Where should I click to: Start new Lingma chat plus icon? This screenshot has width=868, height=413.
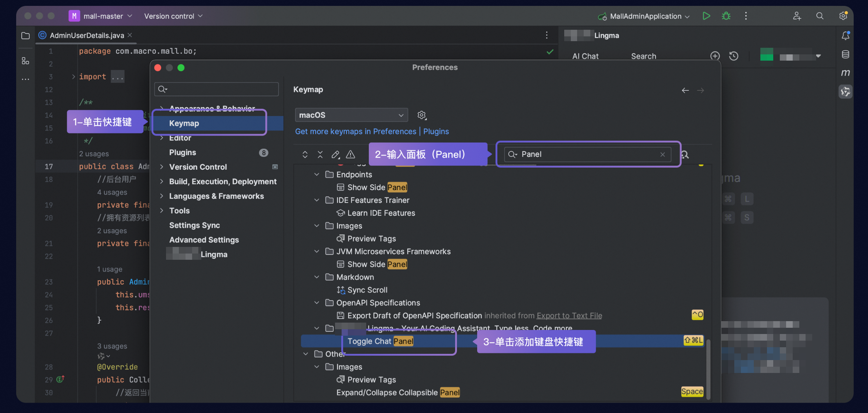[x=715, y=56]
